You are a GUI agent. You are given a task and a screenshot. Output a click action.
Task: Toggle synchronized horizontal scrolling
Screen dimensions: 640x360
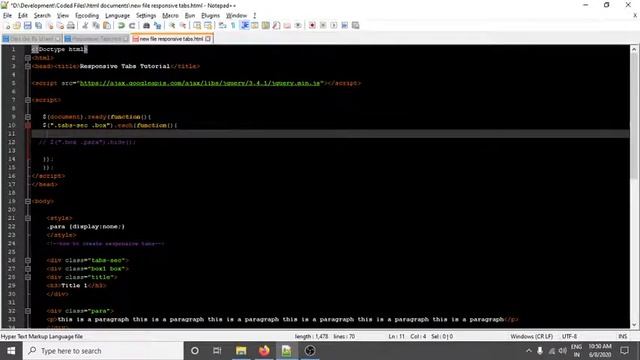tap(208, 26)
